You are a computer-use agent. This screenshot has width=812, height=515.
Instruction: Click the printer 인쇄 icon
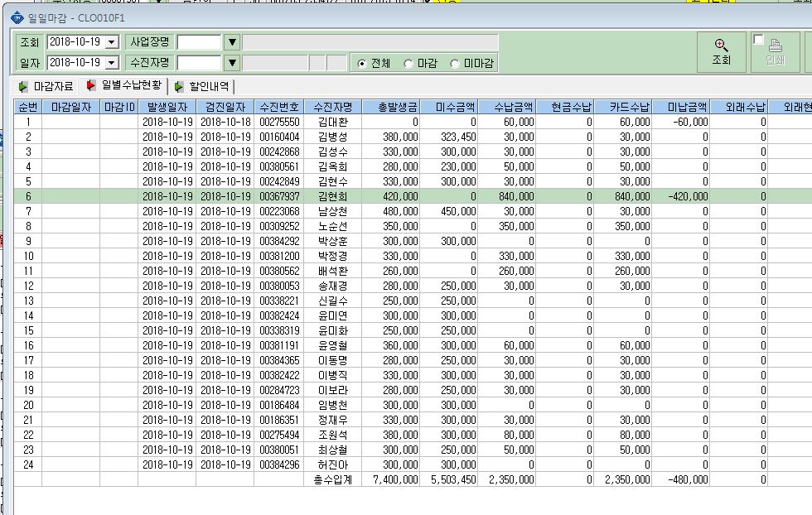tap(776, 46)
